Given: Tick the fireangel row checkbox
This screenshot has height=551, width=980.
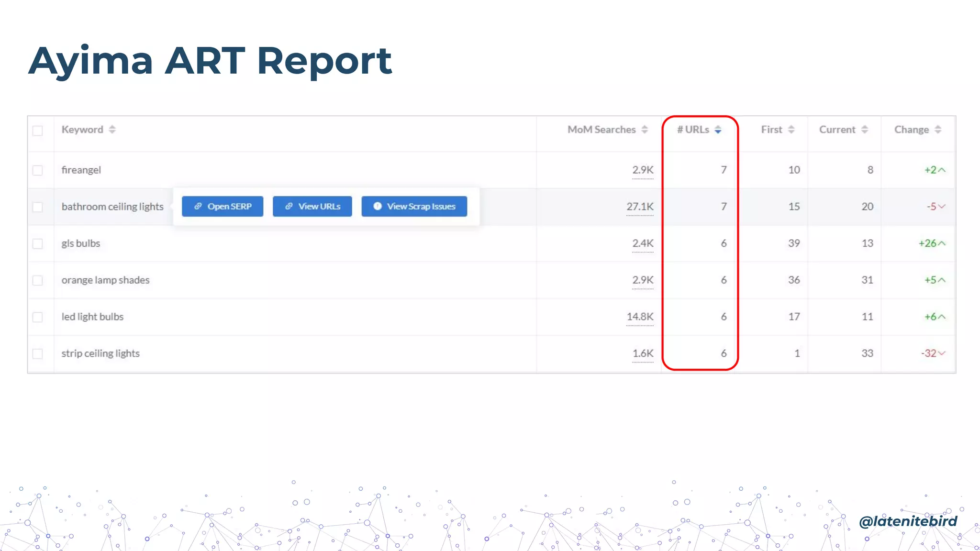Looking at the screenshot, I should [x=38, y=170].
